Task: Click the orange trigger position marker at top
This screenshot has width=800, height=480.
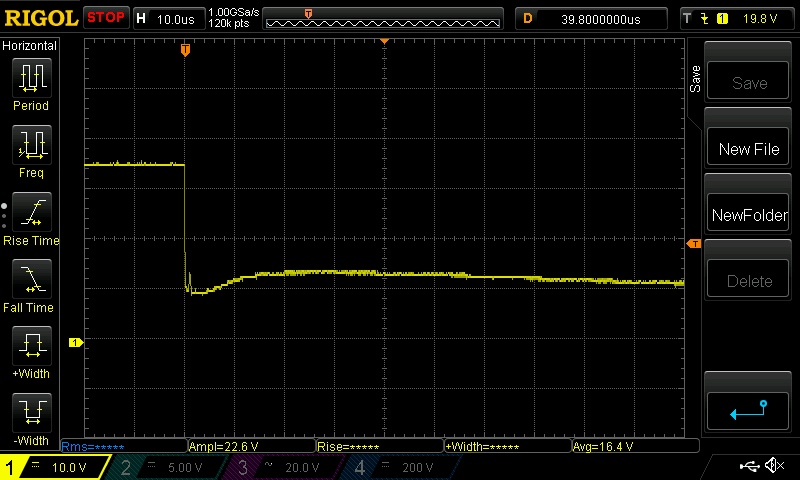Action: click(x=185, y=49)
